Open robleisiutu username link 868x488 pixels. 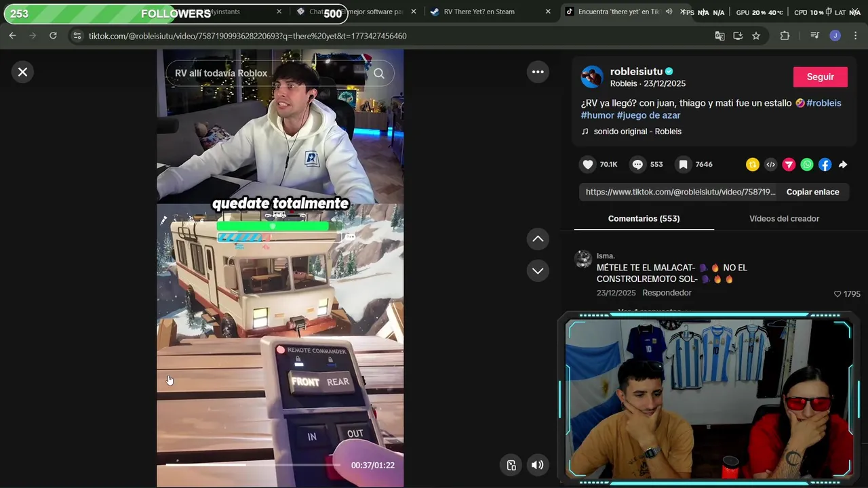point(635,71)
